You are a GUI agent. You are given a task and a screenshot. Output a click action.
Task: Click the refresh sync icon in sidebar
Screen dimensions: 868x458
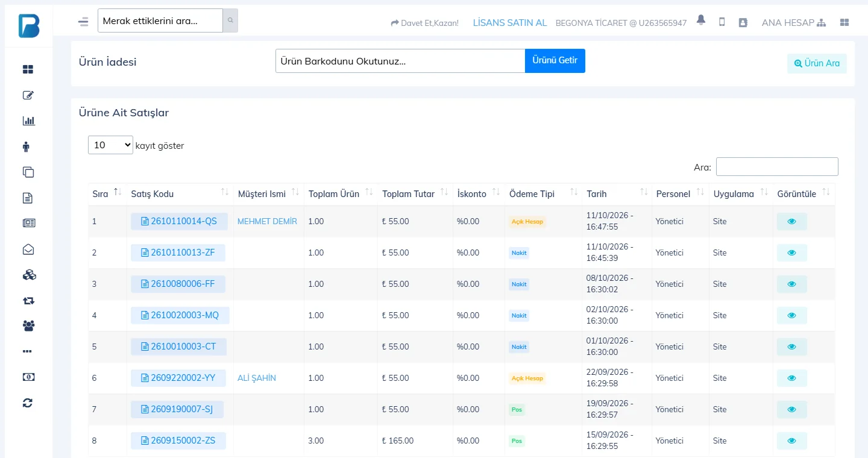pos(28,403)
